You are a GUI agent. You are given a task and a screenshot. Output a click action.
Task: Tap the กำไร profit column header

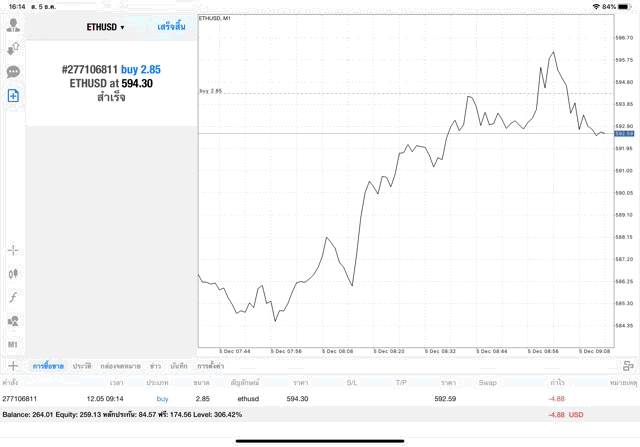pyautogui.click(x=558, y=383)
